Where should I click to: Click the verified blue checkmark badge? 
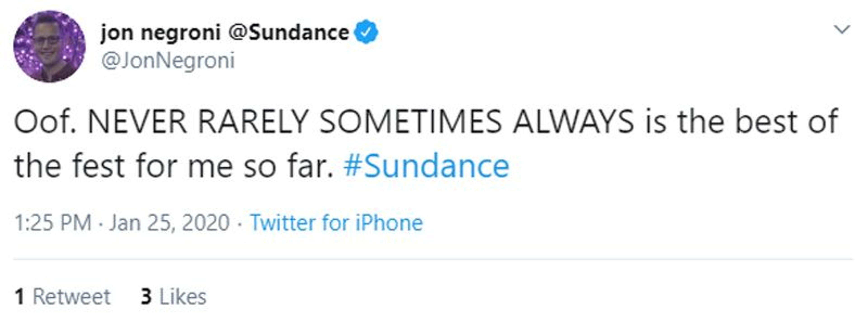click(366, 32)
